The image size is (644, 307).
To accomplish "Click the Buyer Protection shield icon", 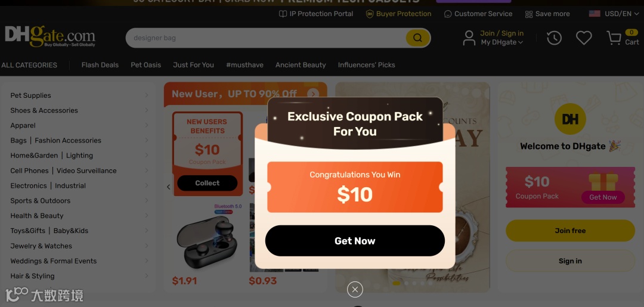I will coord(370,14).
